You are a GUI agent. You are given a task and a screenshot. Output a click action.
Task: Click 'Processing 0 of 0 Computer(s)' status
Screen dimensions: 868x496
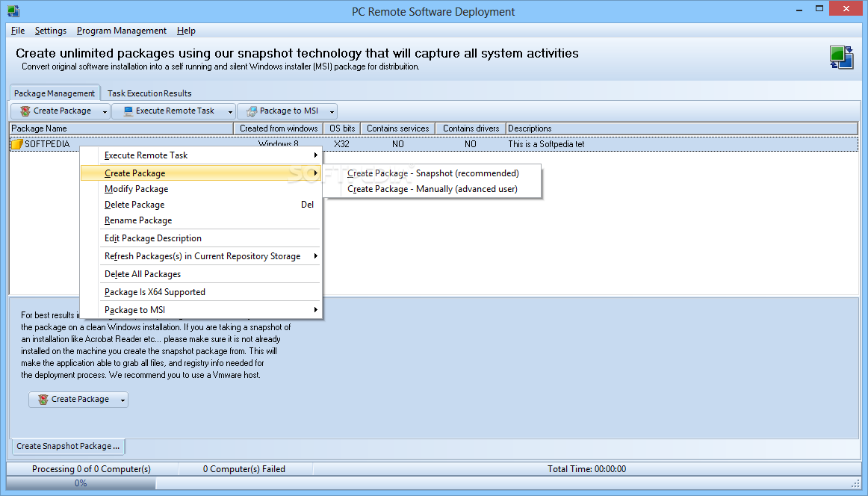pyautogui.click(x=91, y=469)
